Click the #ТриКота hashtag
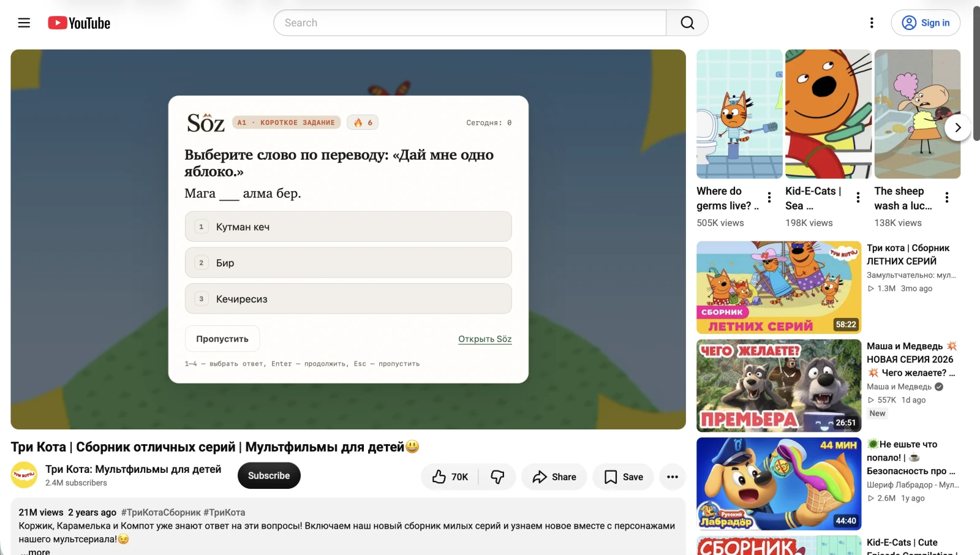The width and height of the screenshot is (980, 555). pos(224,512)
